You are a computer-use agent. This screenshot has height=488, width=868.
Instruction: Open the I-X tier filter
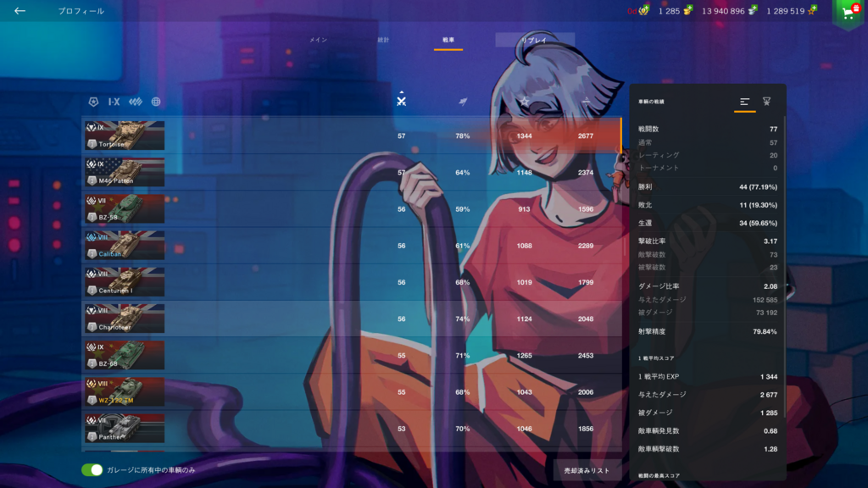114,102
